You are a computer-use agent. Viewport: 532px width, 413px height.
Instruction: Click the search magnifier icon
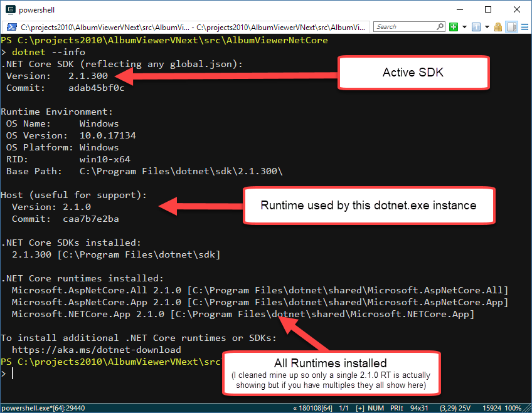point(440,26)
